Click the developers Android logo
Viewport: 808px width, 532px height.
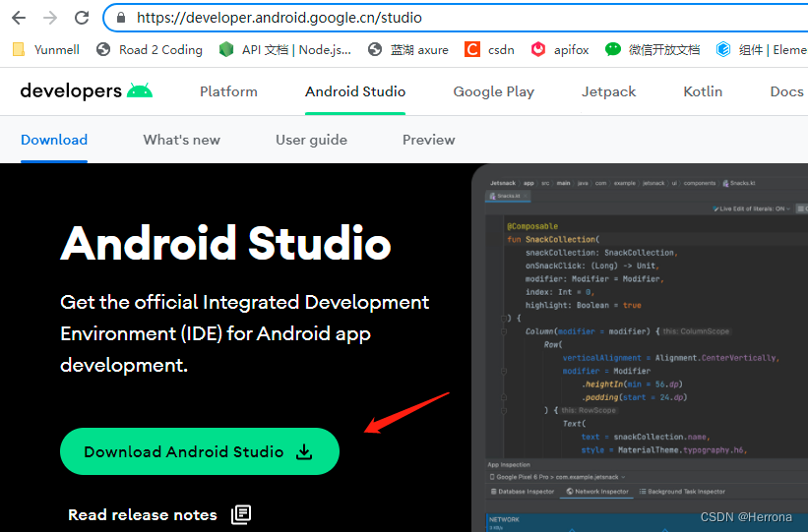[x=86, y=91]
